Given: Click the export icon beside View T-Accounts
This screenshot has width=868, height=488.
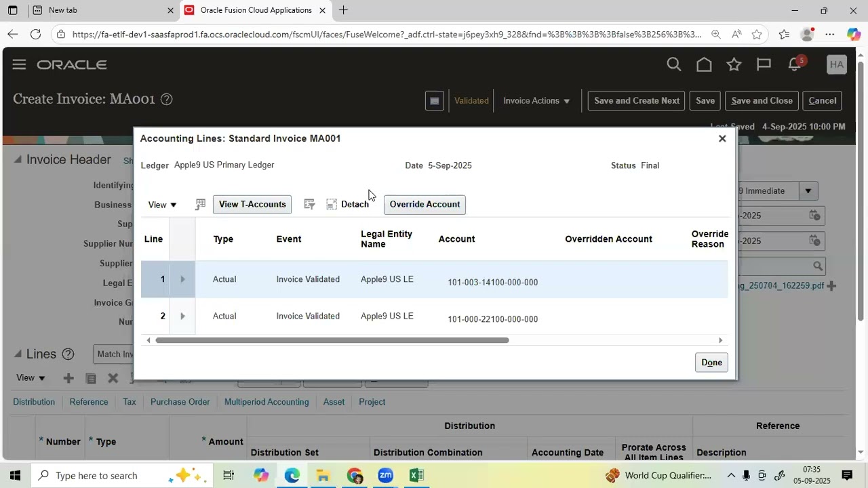Looking at the screenshot, I should 200,204.
